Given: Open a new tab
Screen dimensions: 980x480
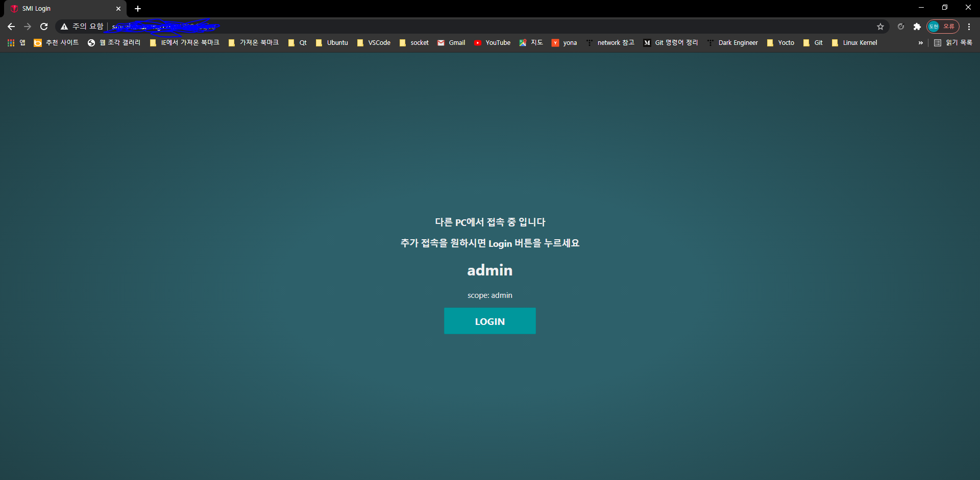Looking at the screenshot, I should [138, 9].
